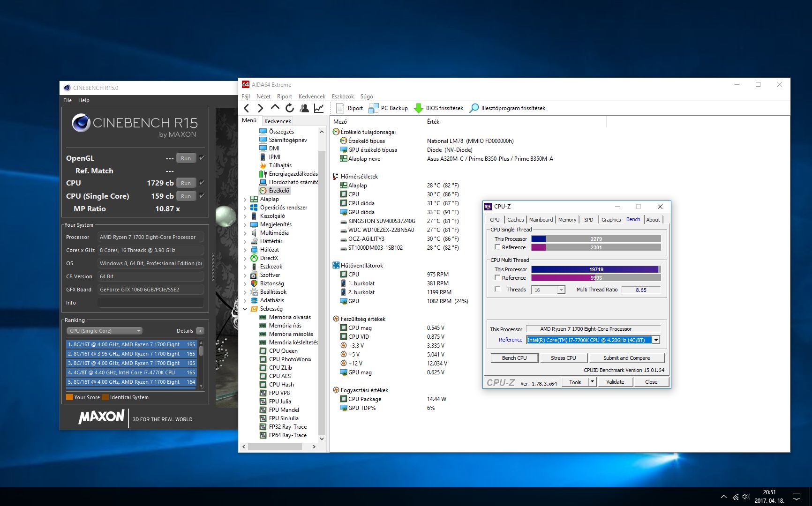This screenshot has width=812, height=506.
Task: Open CPU-Z Tools dropdown arrow
Action: [x=592, y=382]
